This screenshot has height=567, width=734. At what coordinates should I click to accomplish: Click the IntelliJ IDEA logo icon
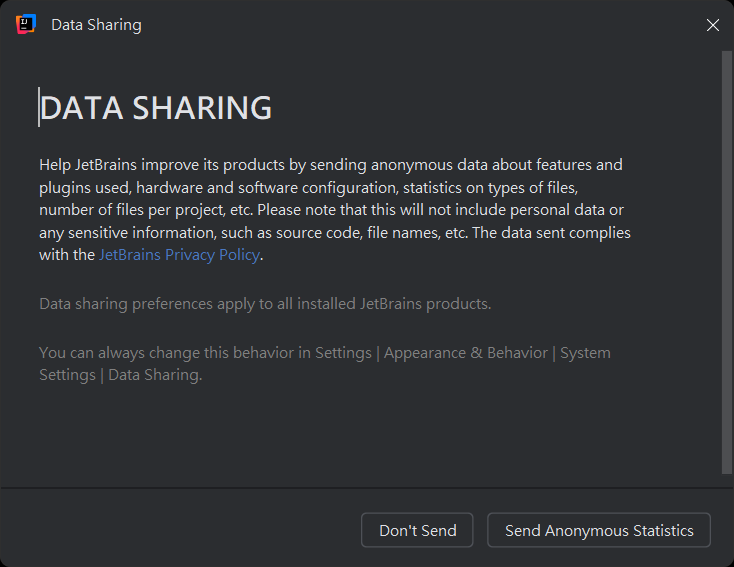point(26,24)
